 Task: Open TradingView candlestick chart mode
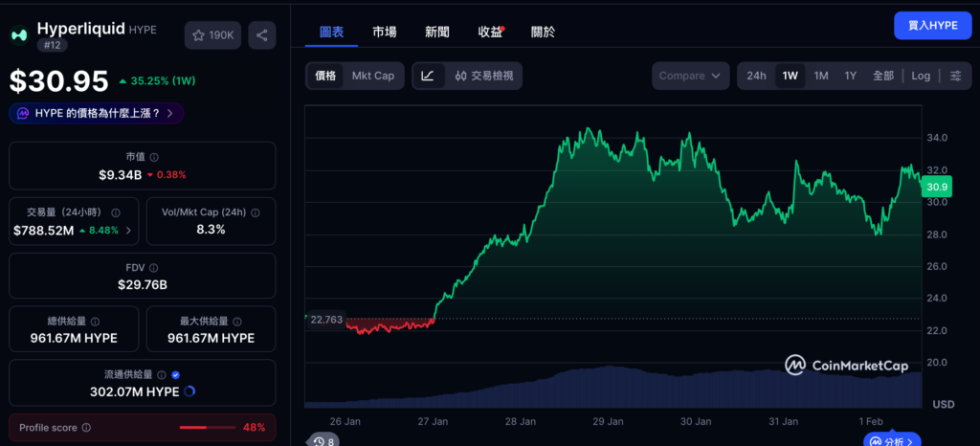484,77
